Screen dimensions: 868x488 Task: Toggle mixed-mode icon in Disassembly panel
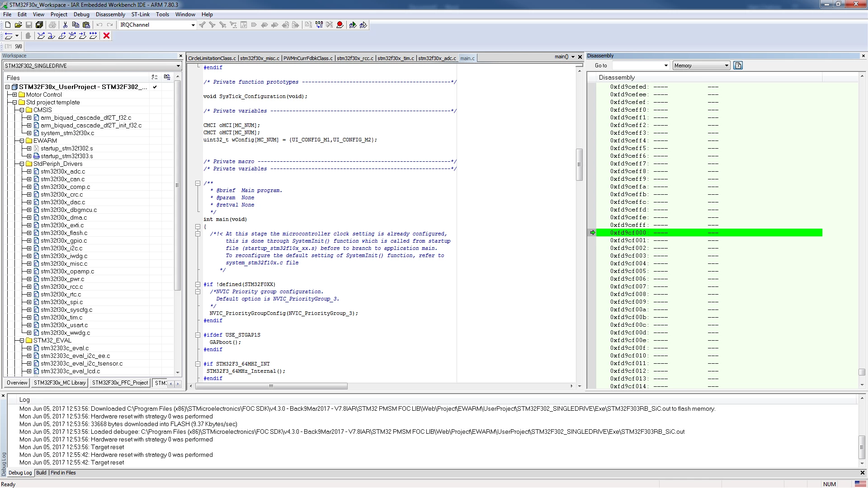coord(738,66)
